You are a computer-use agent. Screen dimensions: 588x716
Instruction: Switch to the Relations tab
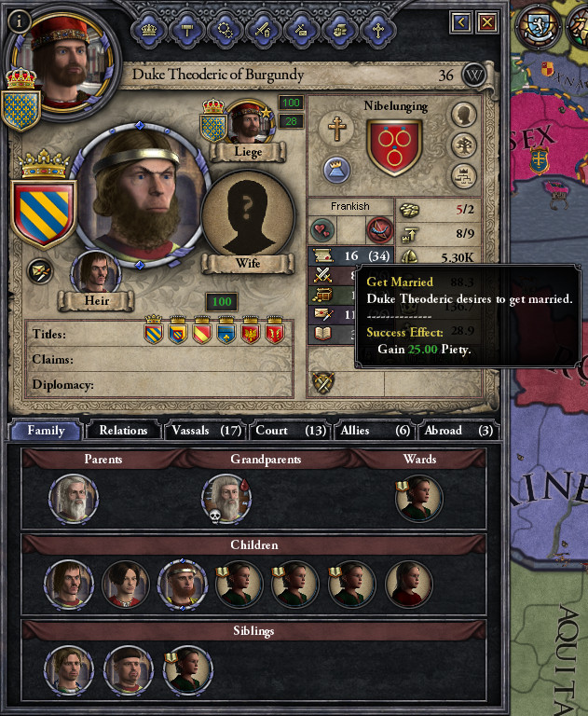(123, 430)
